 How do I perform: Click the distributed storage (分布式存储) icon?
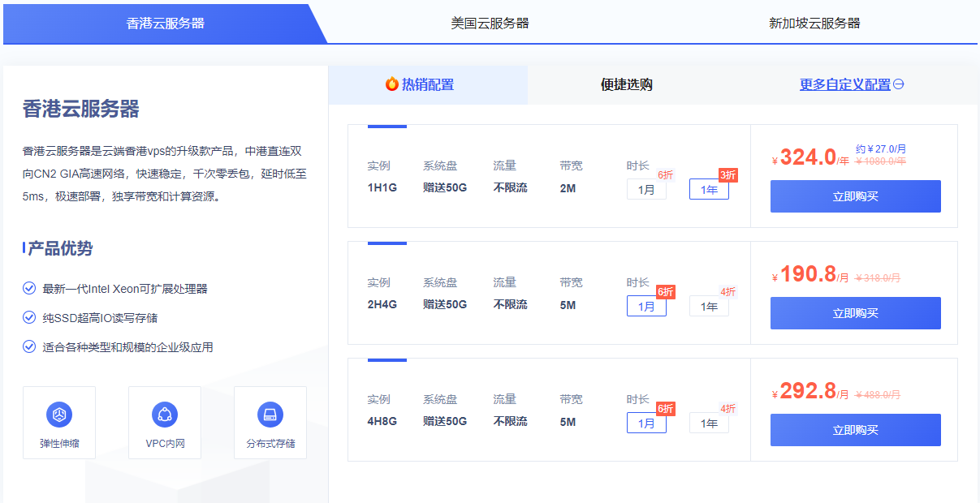tap(270, 415)
